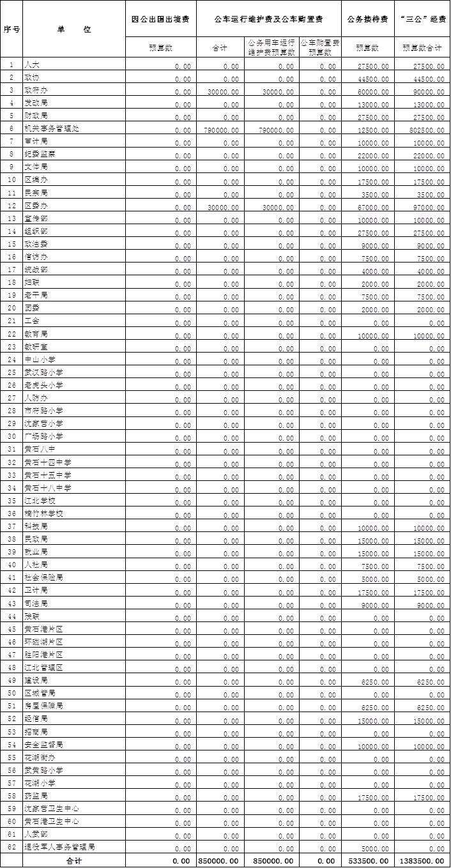
Task: Click the 750000.00 value in row 6's 合计 column
Action: tap(221, 130)
